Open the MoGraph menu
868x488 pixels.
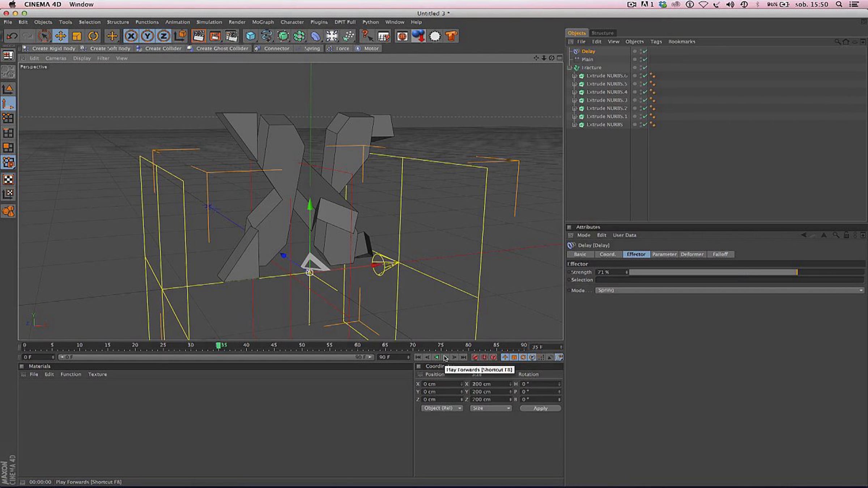263,22
